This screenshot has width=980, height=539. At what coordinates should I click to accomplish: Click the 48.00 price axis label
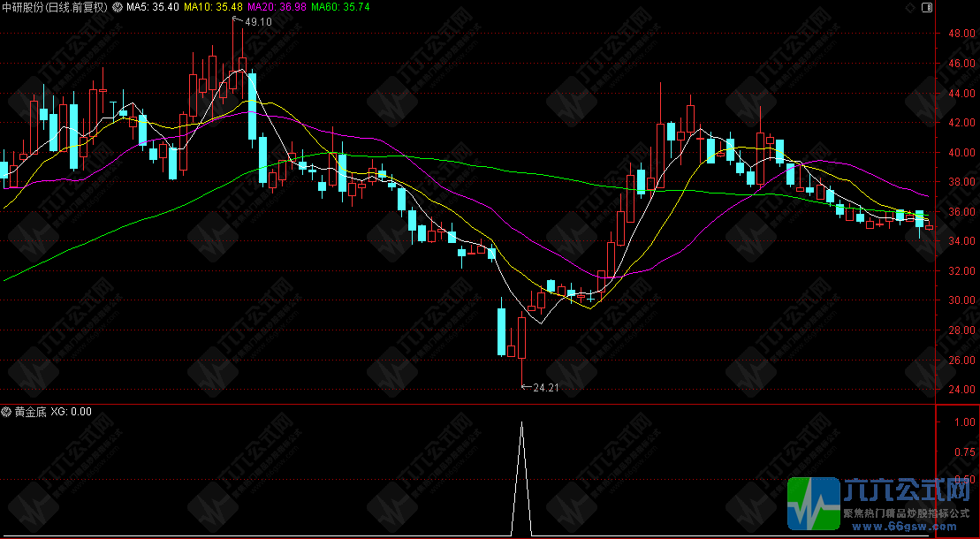pos(961,34)
